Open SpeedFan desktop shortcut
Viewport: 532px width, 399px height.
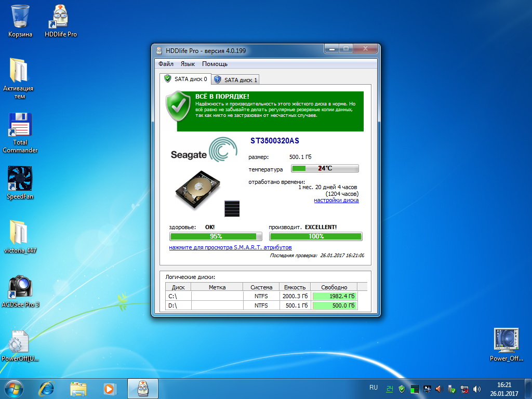tap(20, 180)
